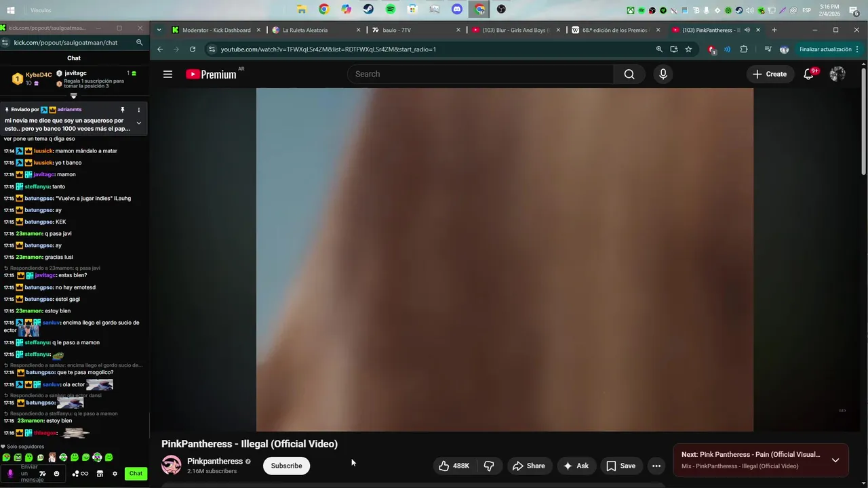Click the YouTube search input field
This screenshot has height=488, width=868.
pos(480,75)
